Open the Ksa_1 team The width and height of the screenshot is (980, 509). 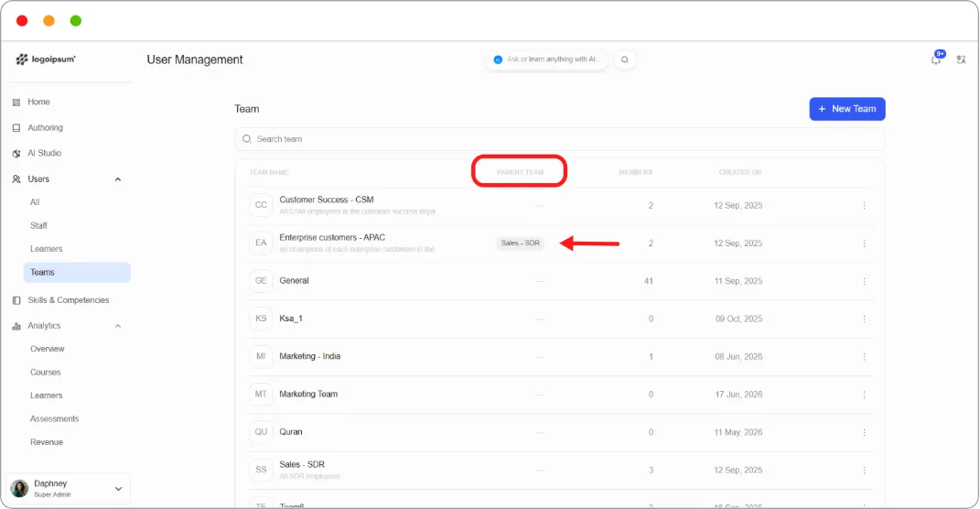point(291,319)
